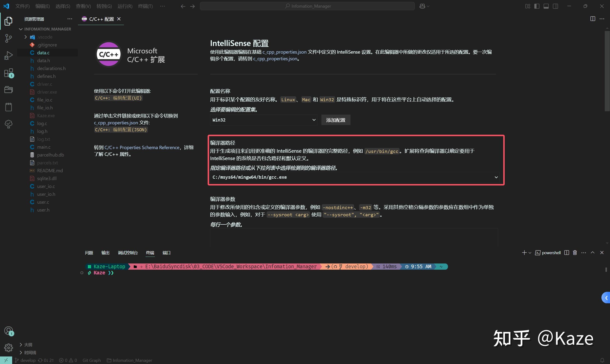The width and height of the screenshot is (610, 364).
Task: Open the 编辑(E) menu
Action: pyautogui.click(x=42, y=6)
